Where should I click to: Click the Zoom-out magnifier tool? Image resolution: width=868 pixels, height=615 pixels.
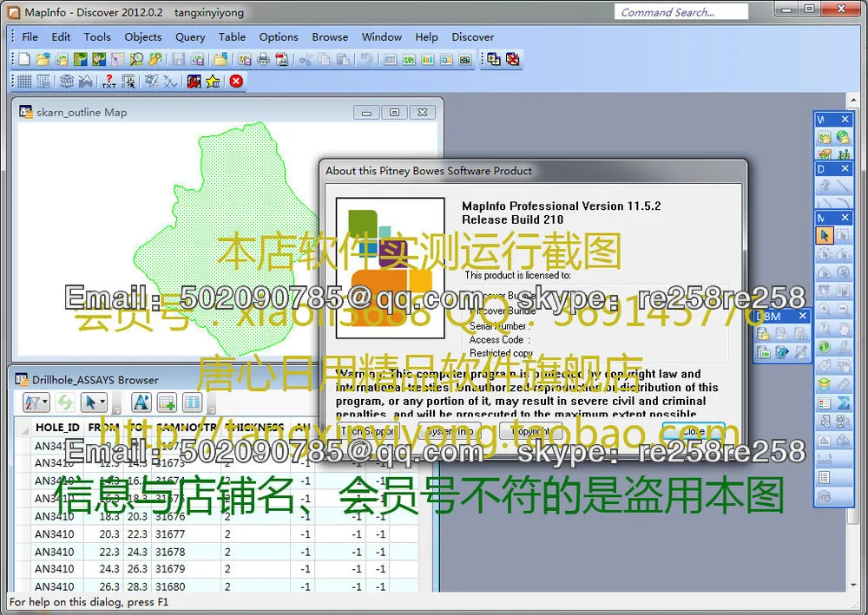point(843,310)
